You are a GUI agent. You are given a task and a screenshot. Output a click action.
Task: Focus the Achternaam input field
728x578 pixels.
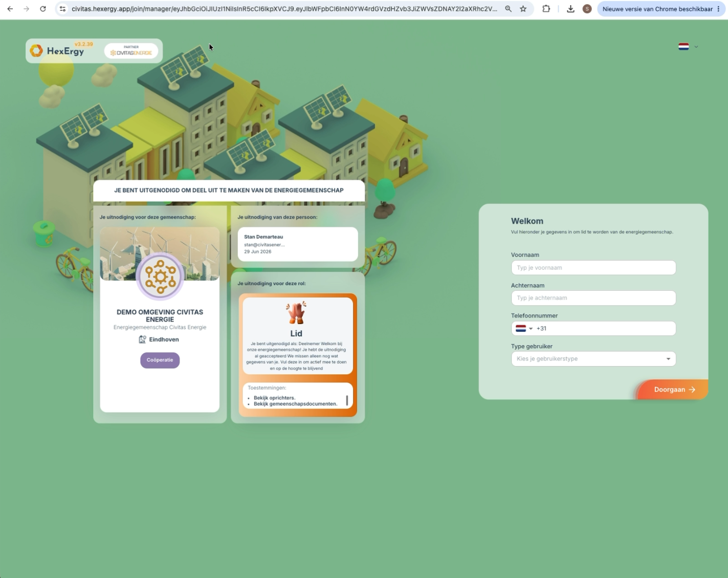pos(593,298)
